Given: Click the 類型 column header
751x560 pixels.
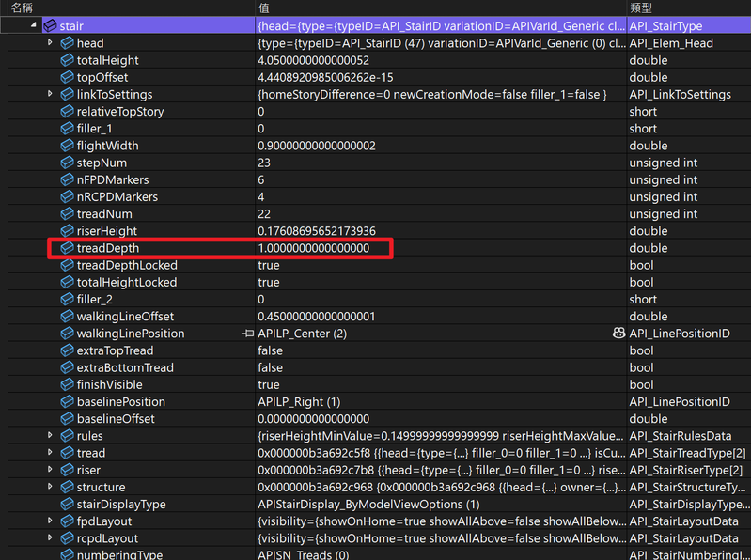Looking at the screenshot, I should 640,8.
